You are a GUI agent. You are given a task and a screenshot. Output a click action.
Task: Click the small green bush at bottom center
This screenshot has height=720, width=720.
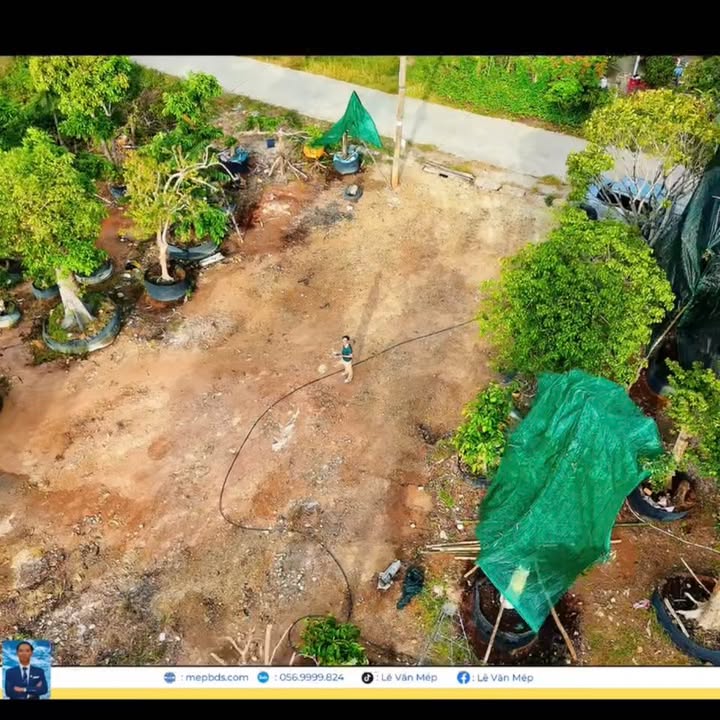pos(332,641)
